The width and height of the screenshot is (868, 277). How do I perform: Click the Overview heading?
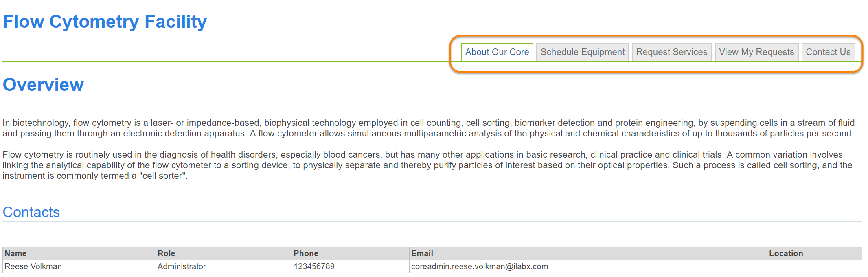click(43, 85)
